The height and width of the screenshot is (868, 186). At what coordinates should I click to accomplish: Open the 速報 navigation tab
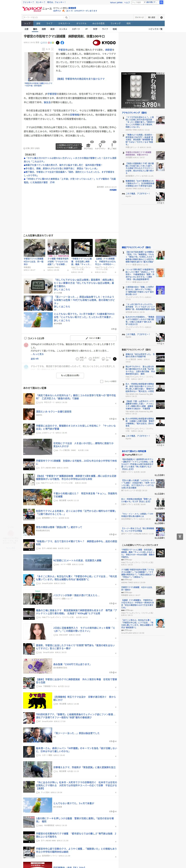point(38,24)
